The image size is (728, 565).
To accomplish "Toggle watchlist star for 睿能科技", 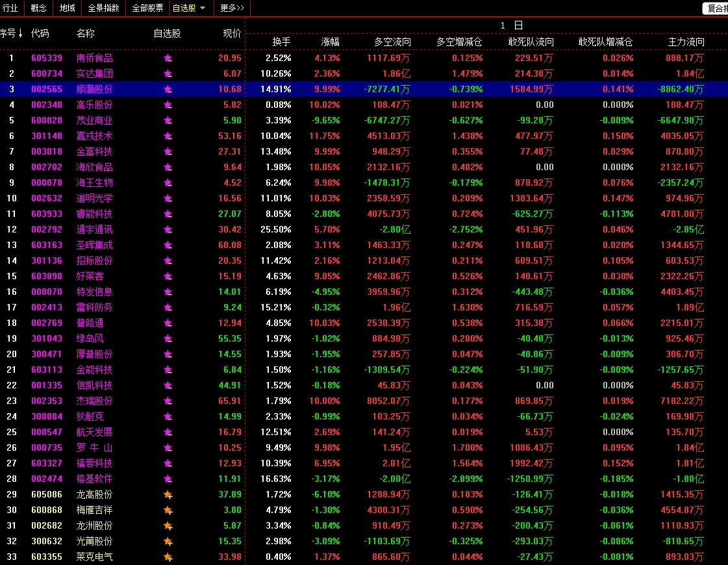I will 168,214.
